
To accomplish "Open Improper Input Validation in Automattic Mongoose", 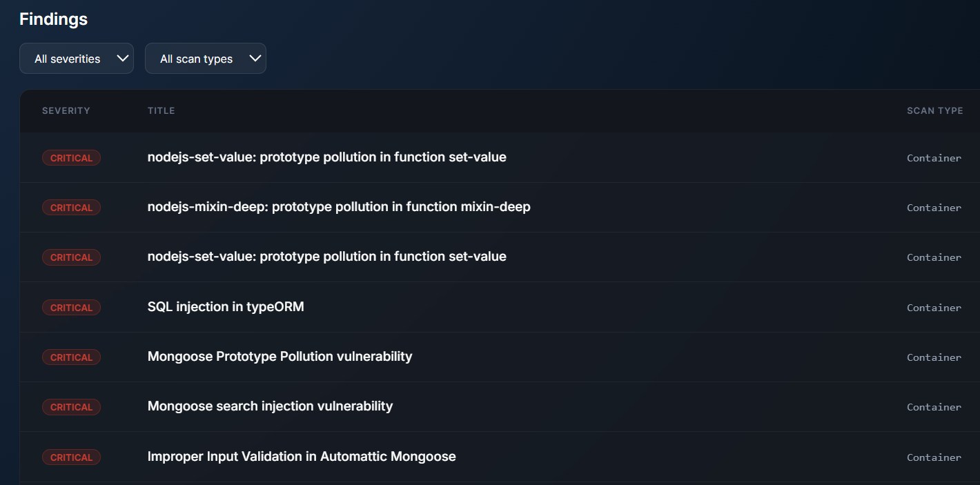I will 302,457.
